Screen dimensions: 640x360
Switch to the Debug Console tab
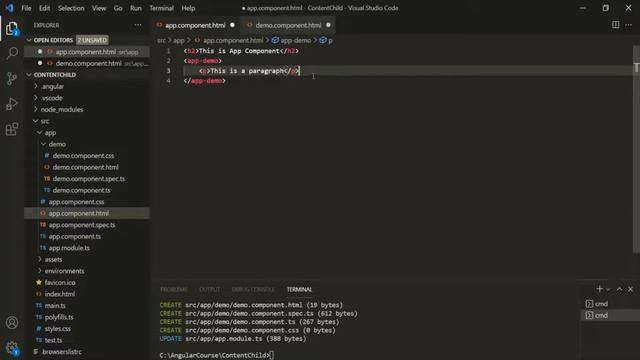pos(253,289)
